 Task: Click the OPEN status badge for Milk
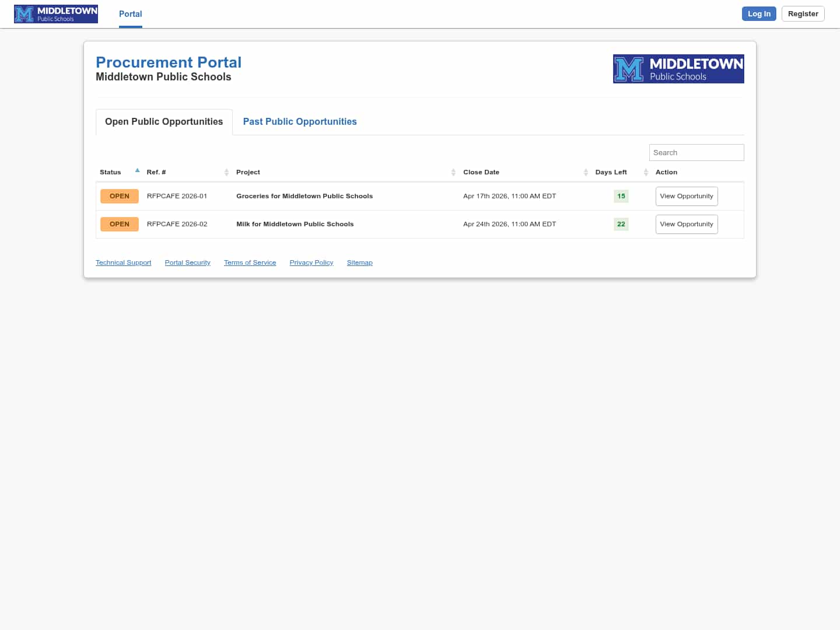point(120,224)
